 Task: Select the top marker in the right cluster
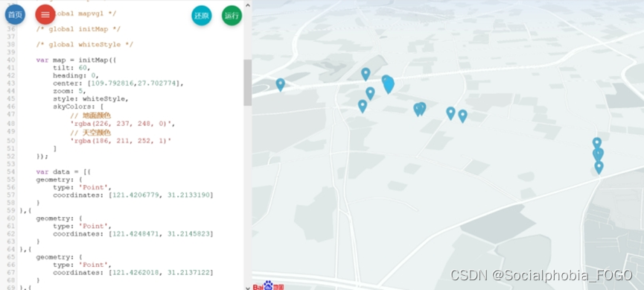point(597,142)
